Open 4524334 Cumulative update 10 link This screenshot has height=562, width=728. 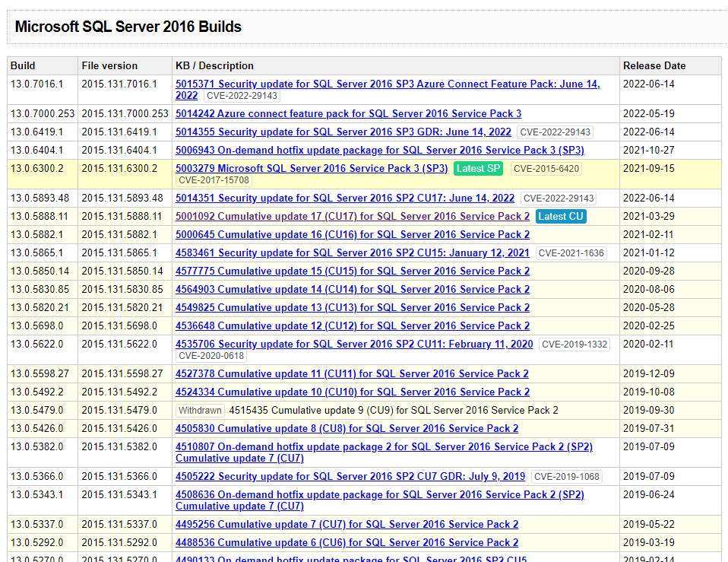[x=353, y=392]
